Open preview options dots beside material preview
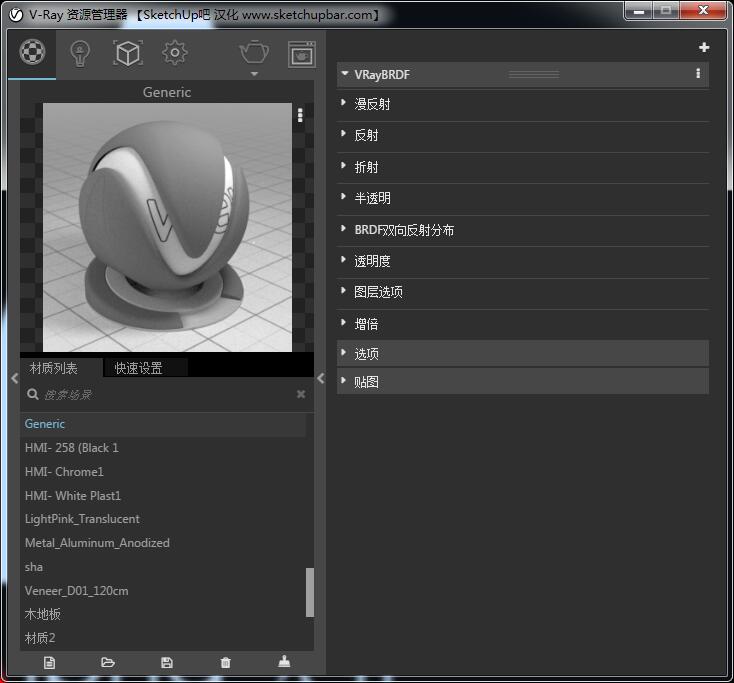Image resolution: width=734 pixels, height=683 pixels. pos(300,115)
